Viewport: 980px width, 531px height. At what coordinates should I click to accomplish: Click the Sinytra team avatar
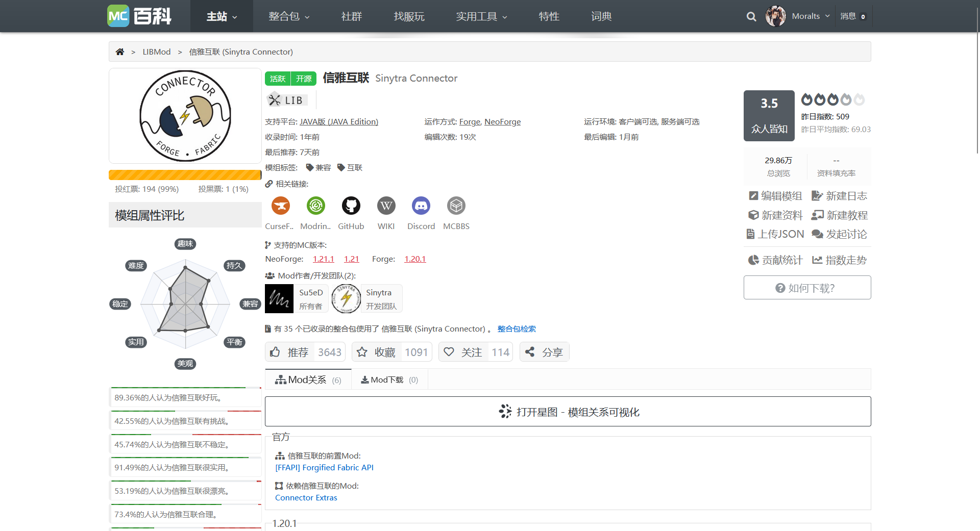[x=346, y=298]
